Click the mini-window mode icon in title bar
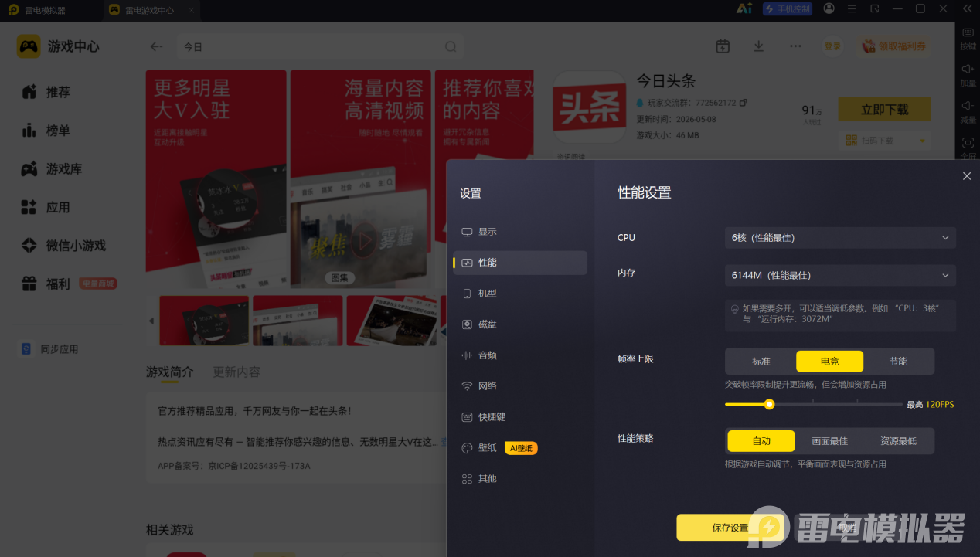 click(875, 9)
